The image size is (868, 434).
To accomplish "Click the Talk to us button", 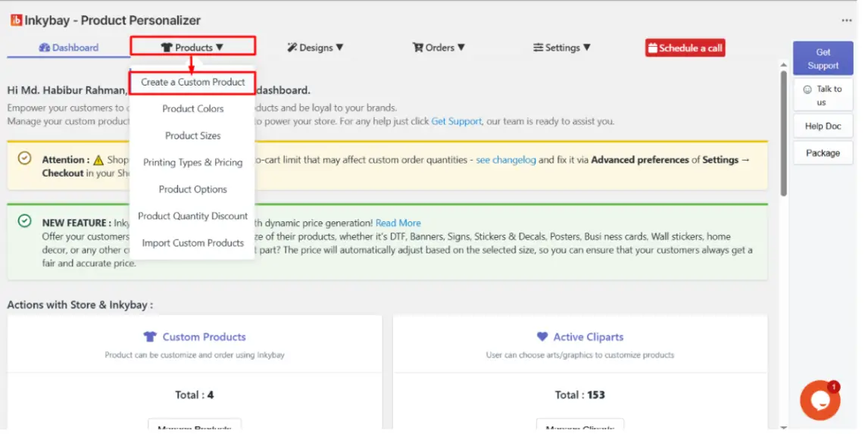I will tap(823, 95).
